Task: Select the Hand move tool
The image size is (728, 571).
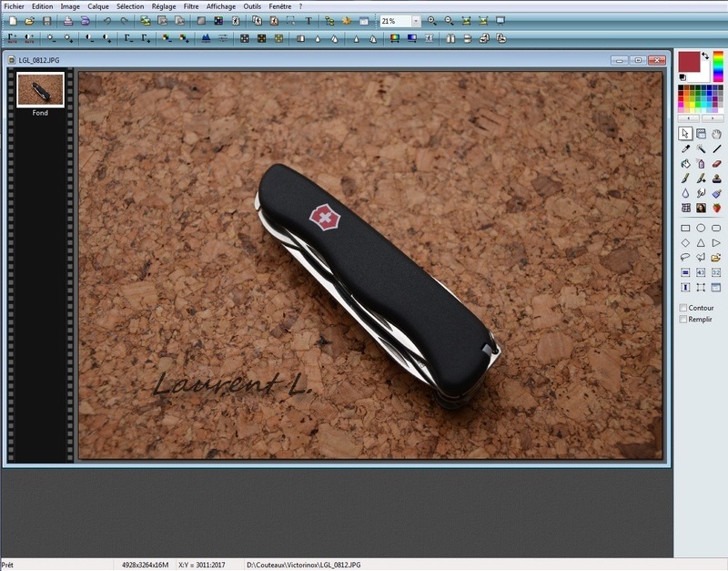Action: click(716, 134)
